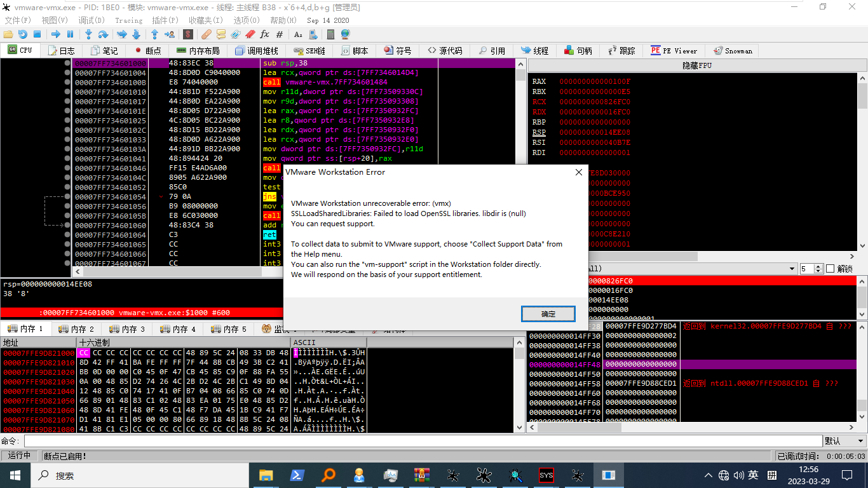Run the program with the arrow icon
Viewport: 868px width, 488px height.
point(55,34)
